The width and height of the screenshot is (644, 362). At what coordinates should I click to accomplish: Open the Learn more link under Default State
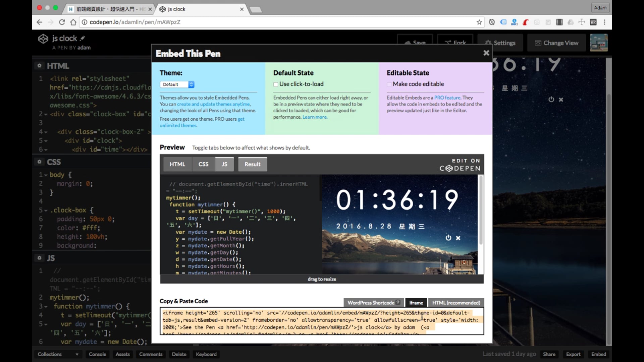point(315,117)
